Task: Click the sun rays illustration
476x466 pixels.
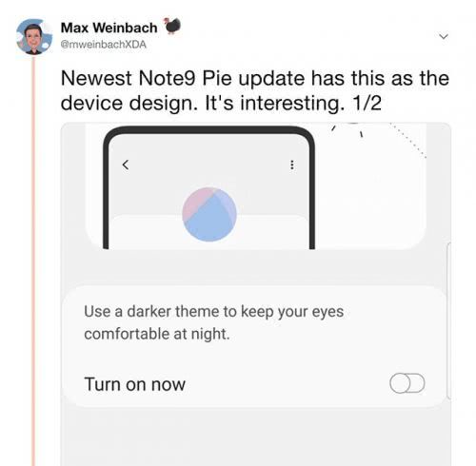Action: coord(378,138)
